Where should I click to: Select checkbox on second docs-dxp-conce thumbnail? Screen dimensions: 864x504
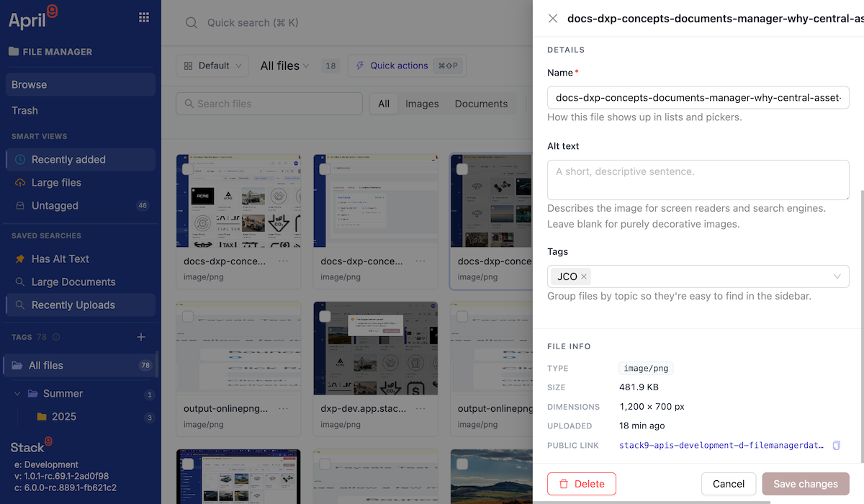pos(325,169)
